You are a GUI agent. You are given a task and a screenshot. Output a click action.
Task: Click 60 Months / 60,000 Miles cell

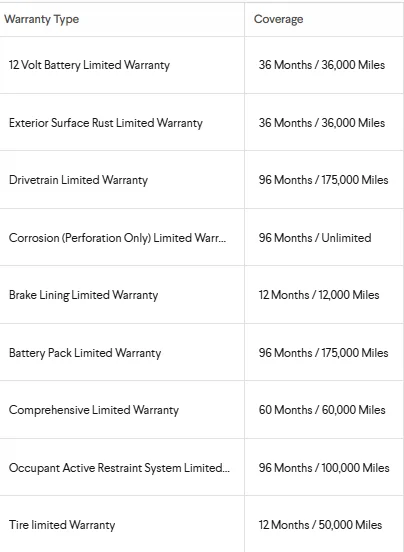pyautogui.click(x=322, y=410)
